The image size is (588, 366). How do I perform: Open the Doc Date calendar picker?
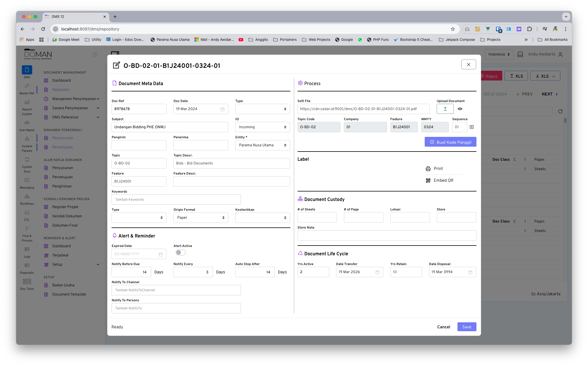(x=223, y=109)
